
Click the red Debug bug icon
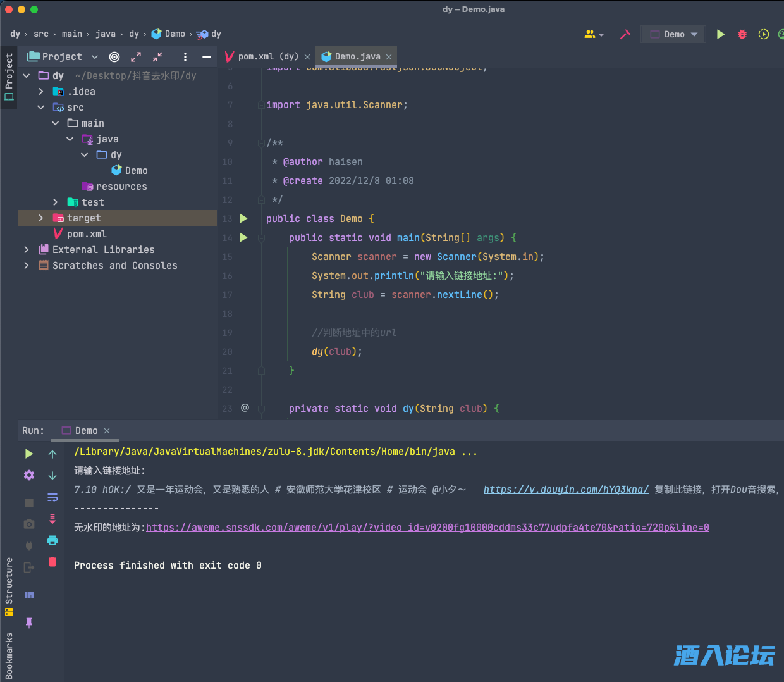pos(742,34)
